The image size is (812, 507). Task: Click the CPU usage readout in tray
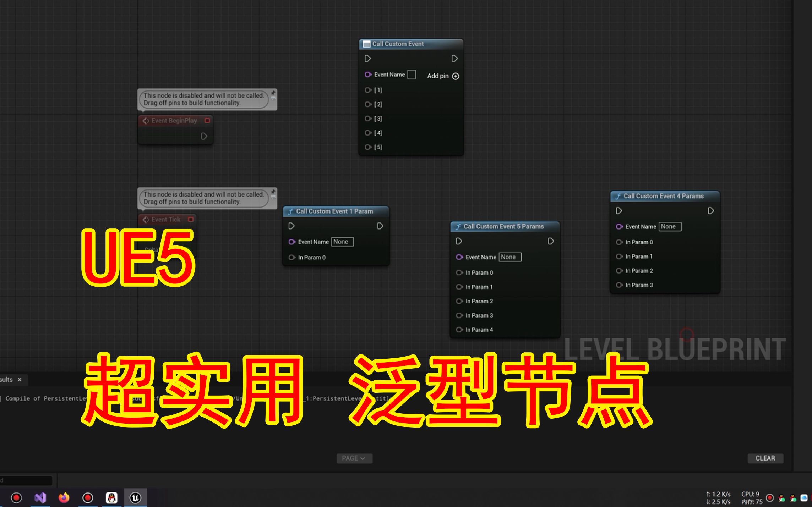750,494
